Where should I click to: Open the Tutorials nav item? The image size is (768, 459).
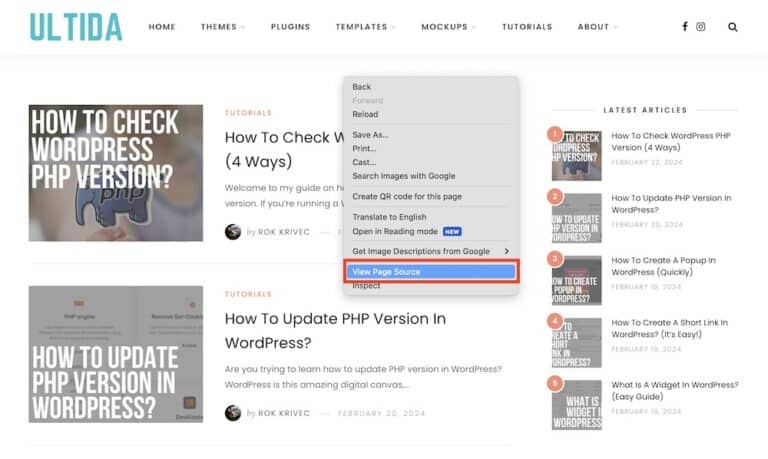pos(527,27)
